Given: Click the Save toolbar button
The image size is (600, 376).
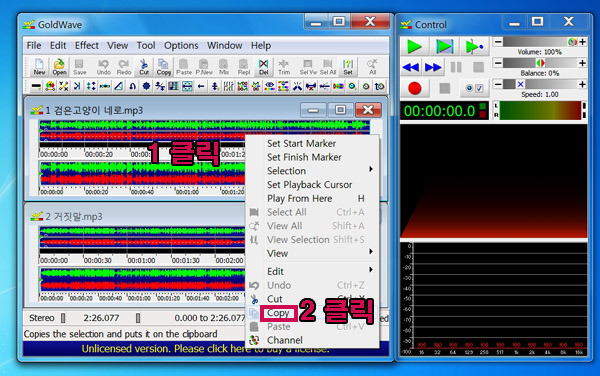Looking at the screenshot, I should [x=79, y=67].
